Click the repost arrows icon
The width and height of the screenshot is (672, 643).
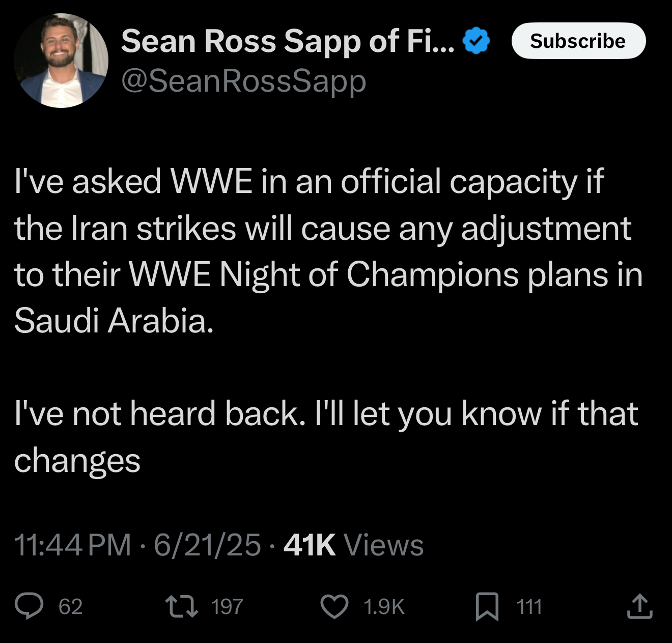pyautogui.click(x=183, y=606)
